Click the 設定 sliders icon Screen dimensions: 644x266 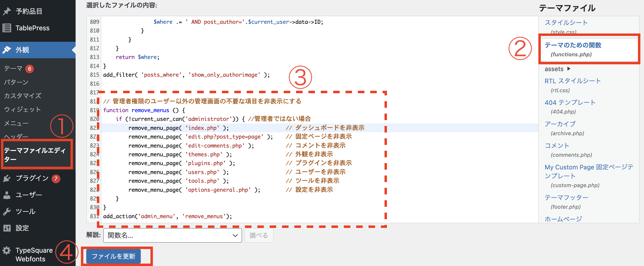point(7,228)
